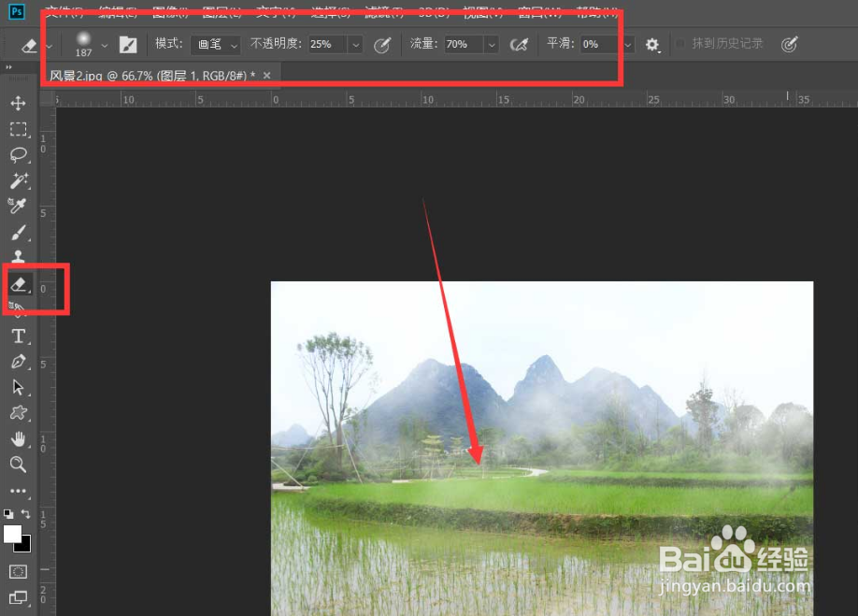Toggle Quick Mask mode
This screenshot has height=616, width=858.
point(18,572)
